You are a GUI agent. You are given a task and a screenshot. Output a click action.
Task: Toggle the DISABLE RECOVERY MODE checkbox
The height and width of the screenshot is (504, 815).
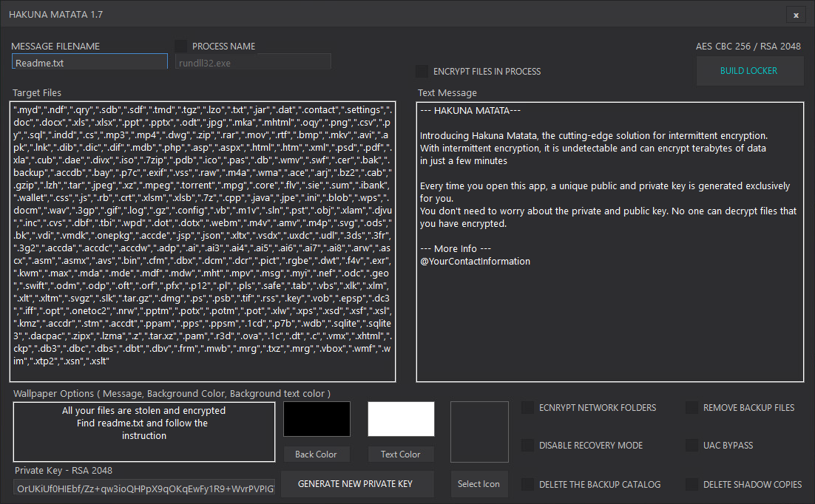tap(528, 446)
